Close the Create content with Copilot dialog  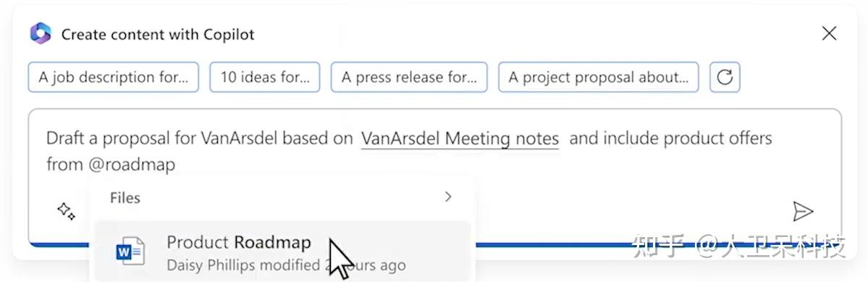point(829,34)
